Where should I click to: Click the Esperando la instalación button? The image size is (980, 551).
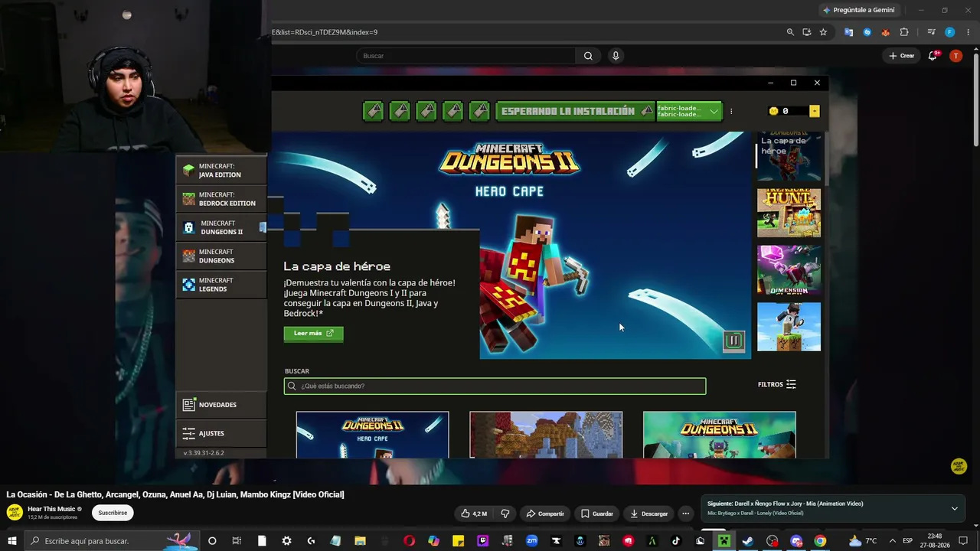click(575, 111)
